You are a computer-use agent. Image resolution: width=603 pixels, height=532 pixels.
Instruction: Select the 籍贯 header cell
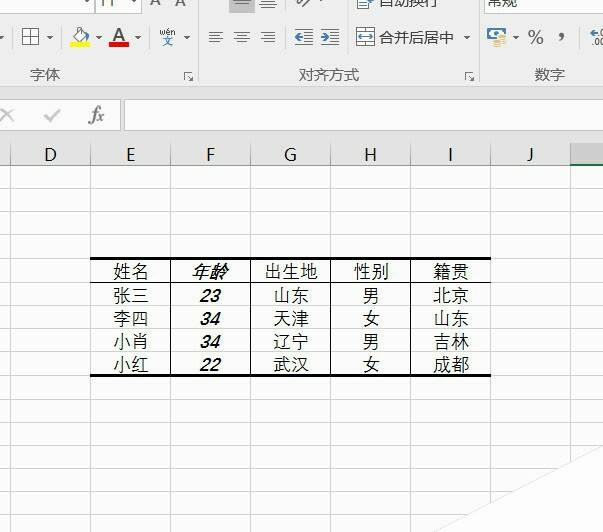(450, 271)
